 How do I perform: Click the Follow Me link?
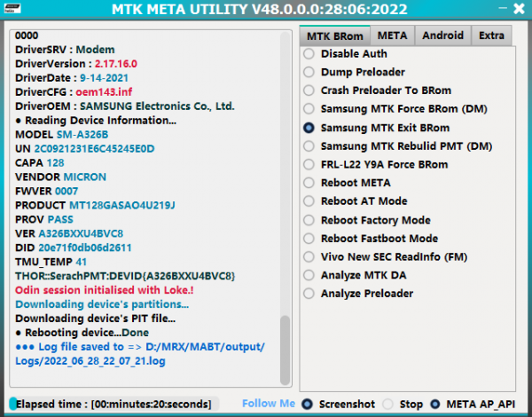click(x=269, y=404)
